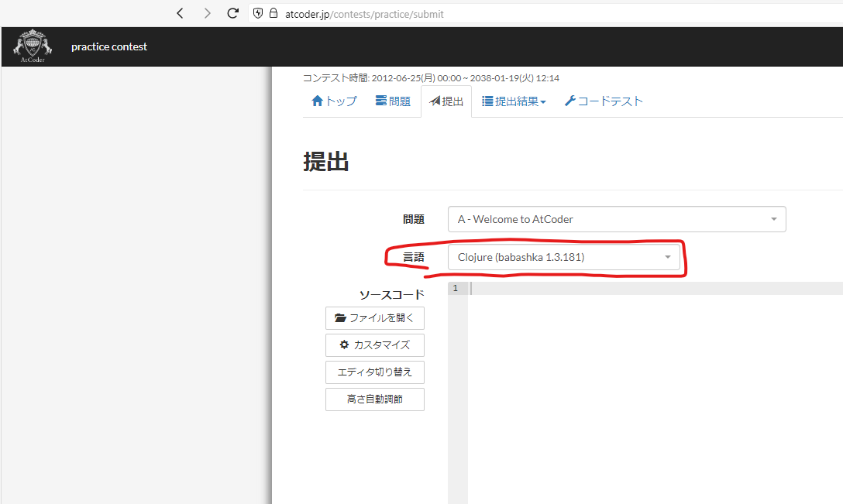Screen dimensions: 843x504
Task: Click the shield tracking protection icon
Action: (x=258, y=13)
